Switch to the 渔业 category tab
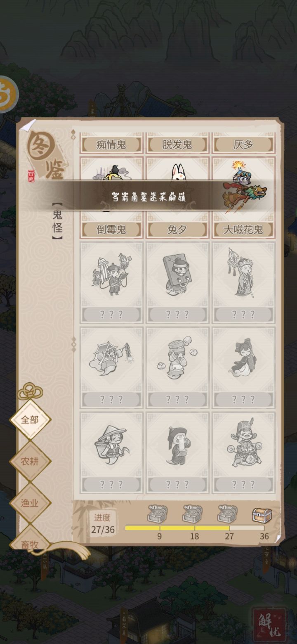This screenshot has height=644, width=297. [30, 503]
